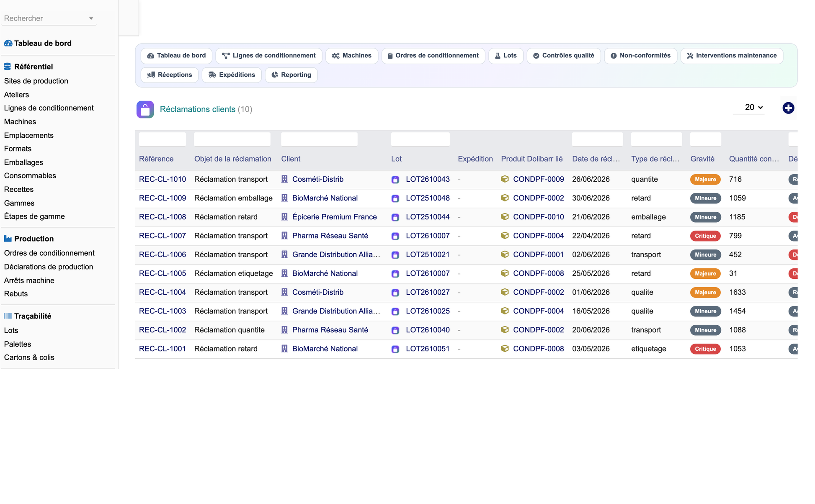
Task: Open lot LOT2610025
Action: click(x=428, y=311)
